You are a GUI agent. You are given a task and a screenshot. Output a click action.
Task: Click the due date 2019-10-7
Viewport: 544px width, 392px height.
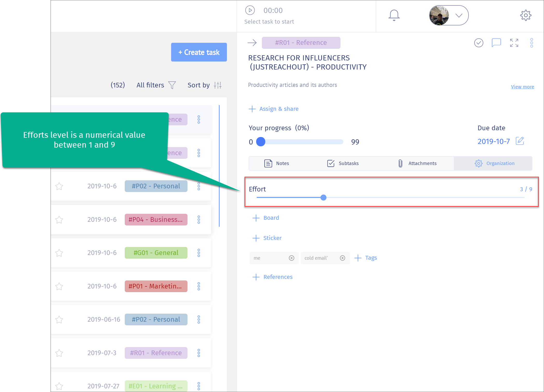pyautogui.click(x=494, y=141)
